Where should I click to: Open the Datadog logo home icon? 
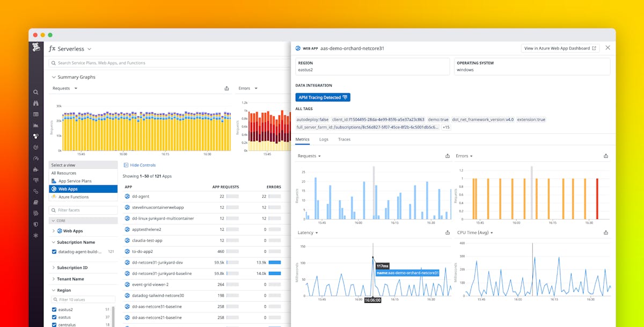[36, 48]
